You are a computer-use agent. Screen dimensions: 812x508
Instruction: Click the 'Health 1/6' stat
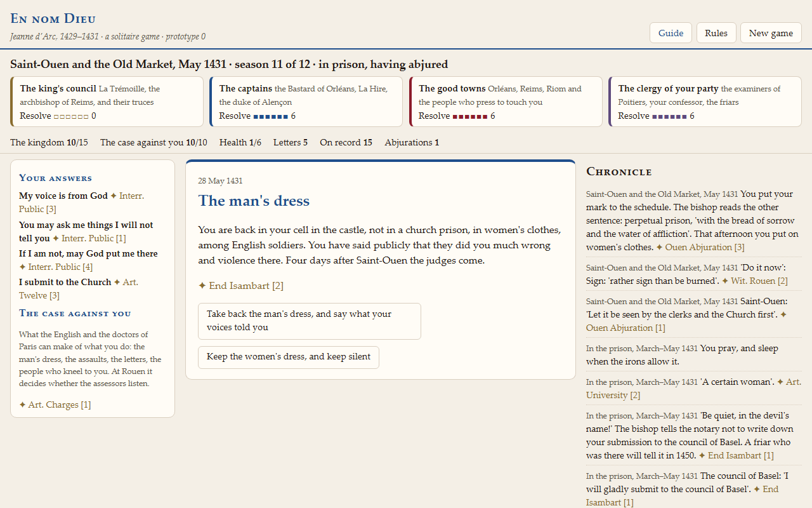tap(240, 142)
